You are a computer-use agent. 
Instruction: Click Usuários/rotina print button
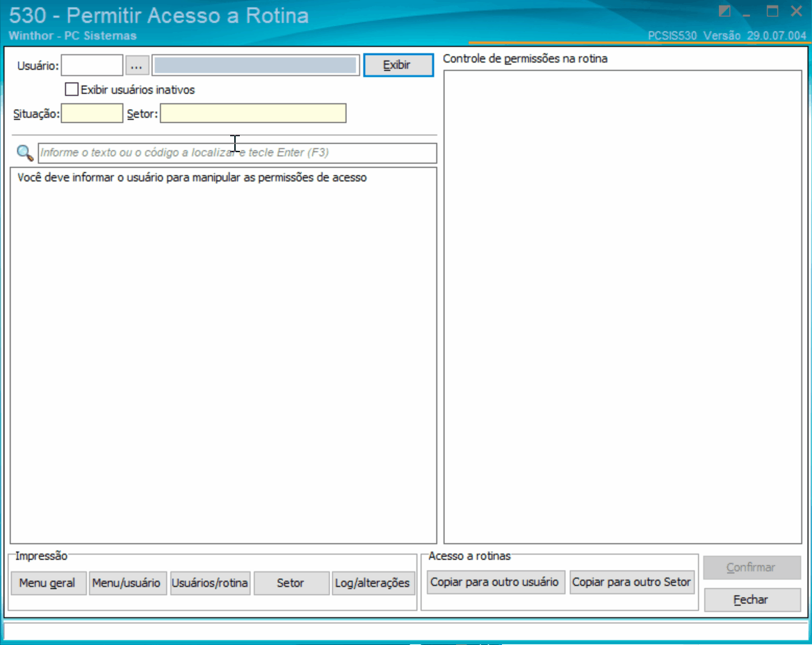coord(210,583)
